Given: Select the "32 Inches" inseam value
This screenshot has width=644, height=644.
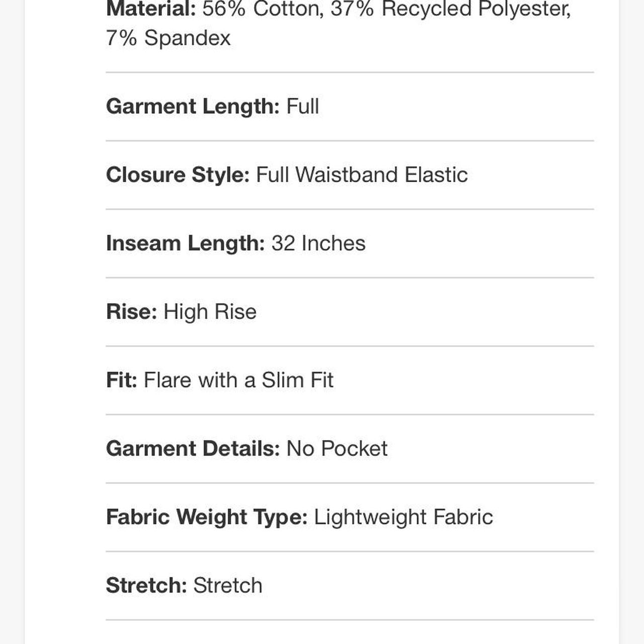Looking at the screenshot, I should [318, 244].
